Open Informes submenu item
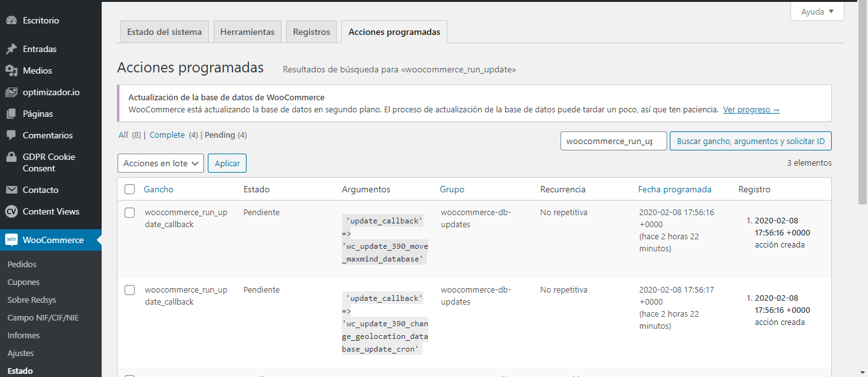This screenshot has height=377, width=868. [24, 335]
